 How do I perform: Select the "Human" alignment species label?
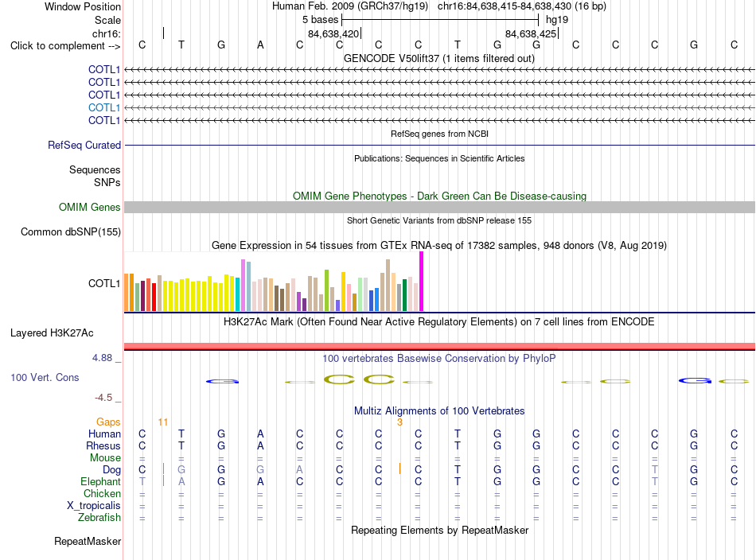104,434
